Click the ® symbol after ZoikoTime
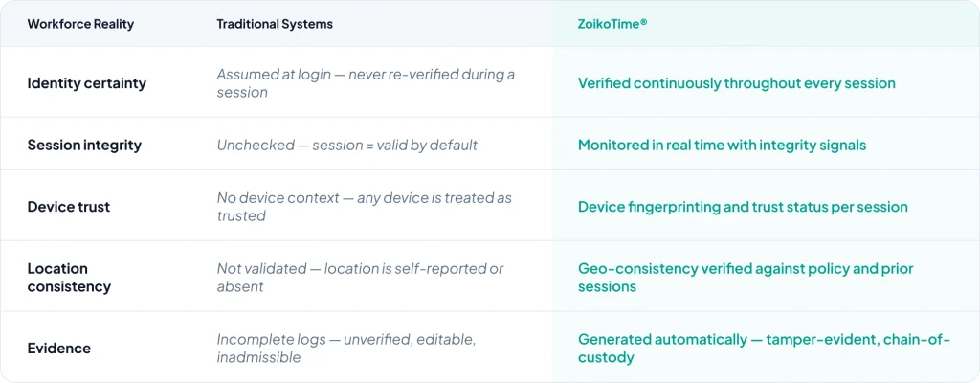Viewport: 980px width, 383px height. 644,21
